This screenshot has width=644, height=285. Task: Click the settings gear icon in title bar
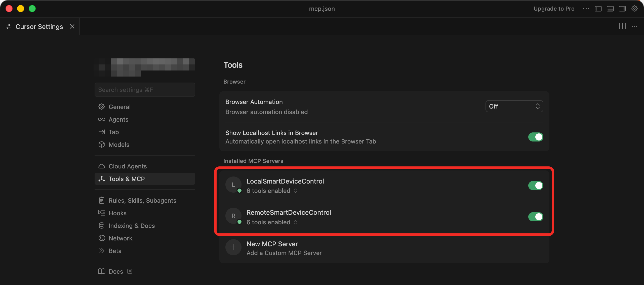point(634,9)
